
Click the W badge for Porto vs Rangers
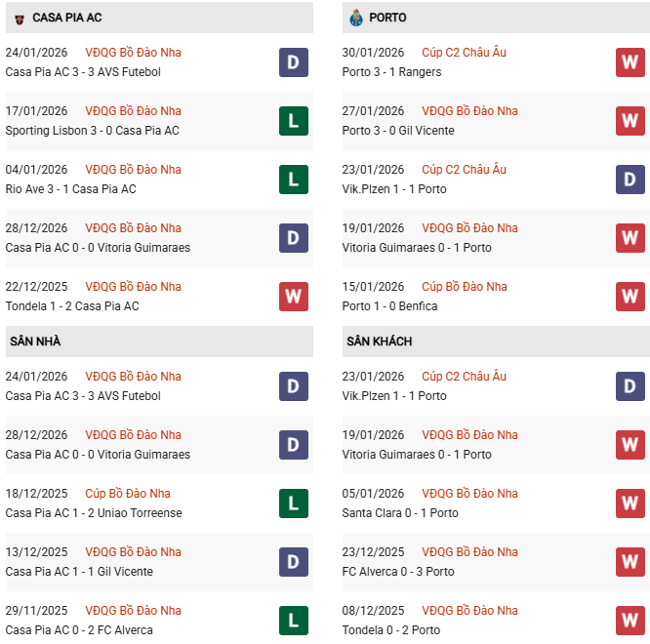[x=630, y=62]
